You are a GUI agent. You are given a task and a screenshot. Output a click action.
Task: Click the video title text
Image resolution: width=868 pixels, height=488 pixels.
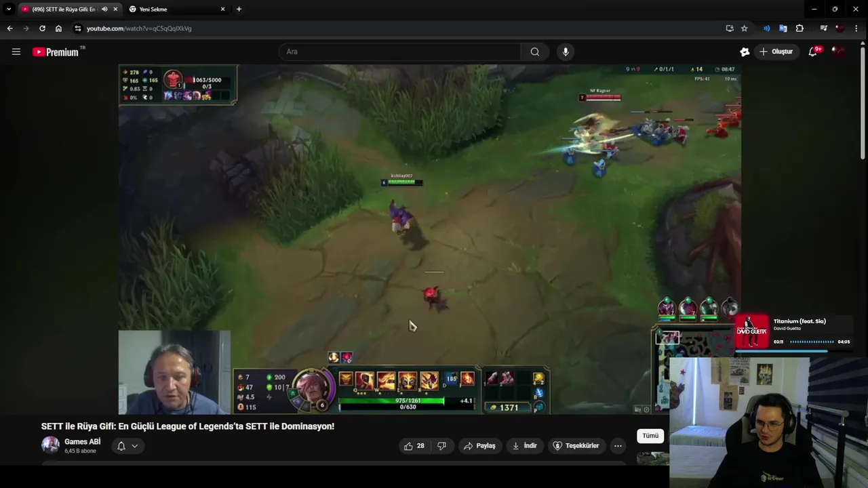[x=188, y=426]
